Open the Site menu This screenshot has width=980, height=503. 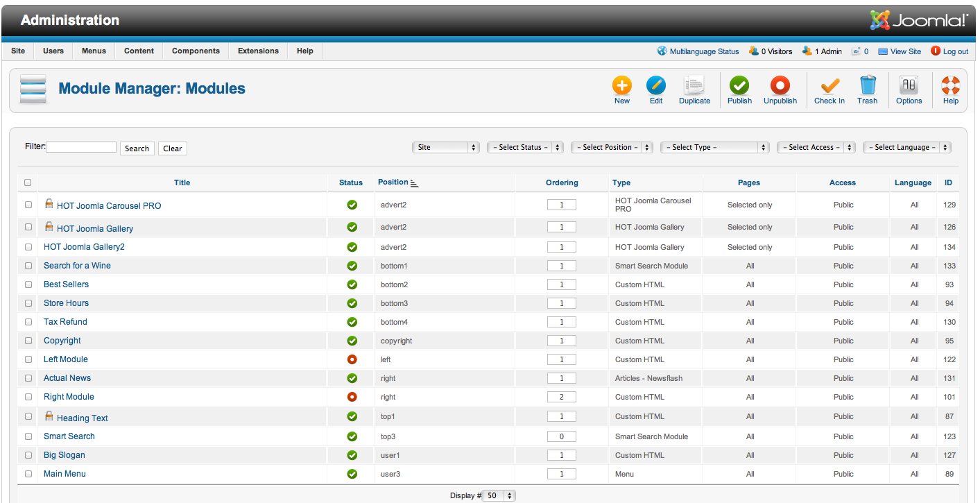[x=18, y=51]
